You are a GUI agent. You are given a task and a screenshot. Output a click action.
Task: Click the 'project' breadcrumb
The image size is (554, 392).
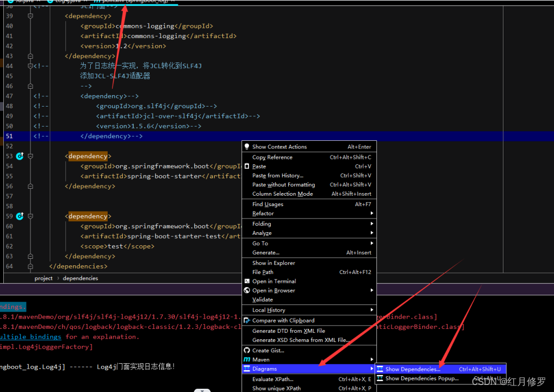pyautogui.click(x=43, y=278)
